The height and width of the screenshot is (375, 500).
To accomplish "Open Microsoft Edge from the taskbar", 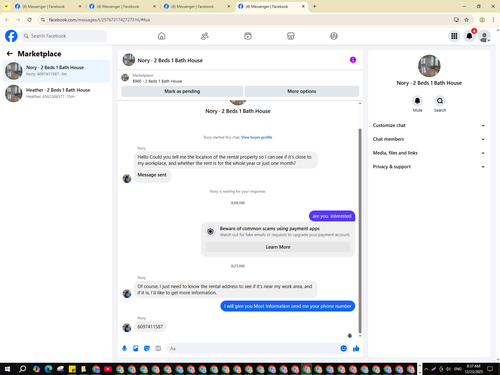I will coord(48,369).
